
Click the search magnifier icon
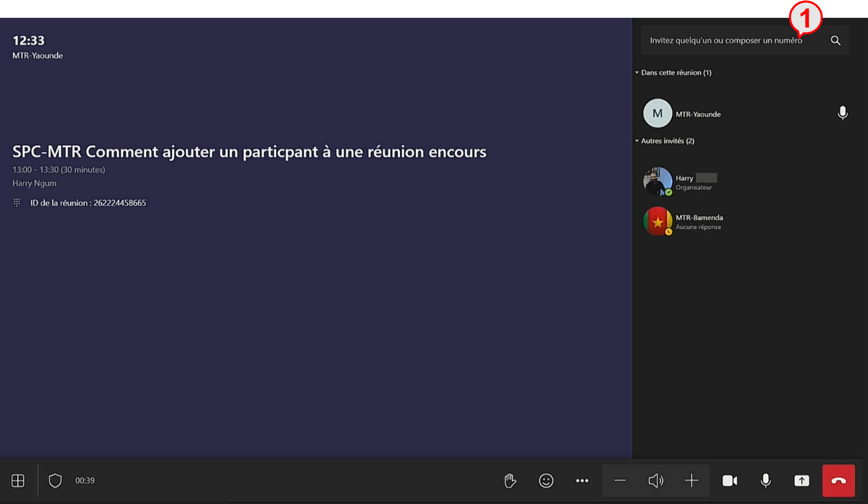[x=835, y=40]
